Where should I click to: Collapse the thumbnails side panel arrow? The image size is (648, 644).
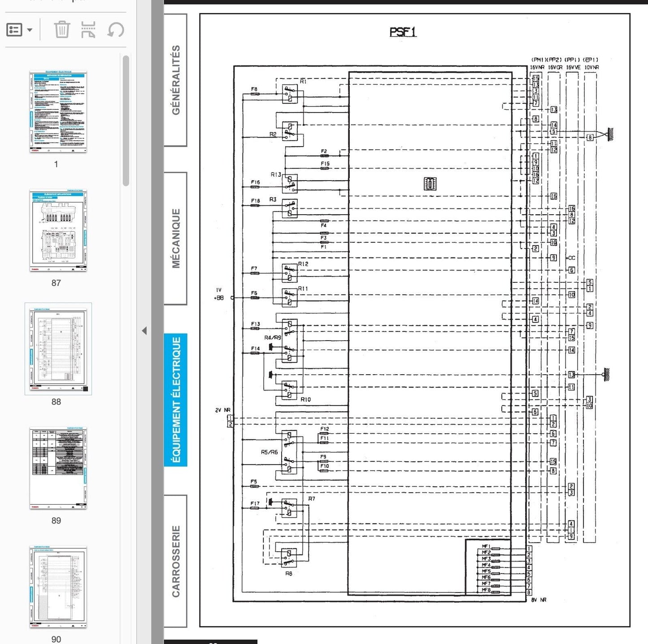pyautogui.click(x=144, y=331)
